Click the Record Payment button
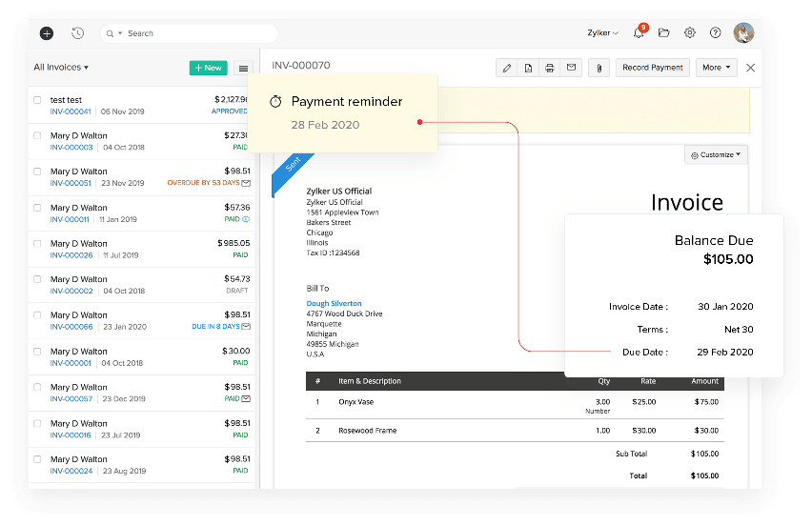Image resolution: width=812 pixels, height=526 pixels. [x=653, y=68]
